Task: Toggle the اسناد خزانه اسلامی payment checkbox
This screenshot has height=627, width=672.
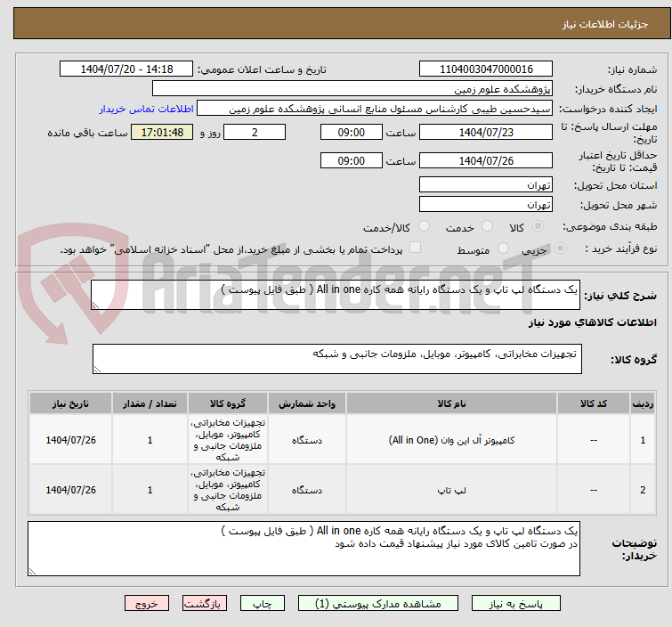Action: pos(415,248)
